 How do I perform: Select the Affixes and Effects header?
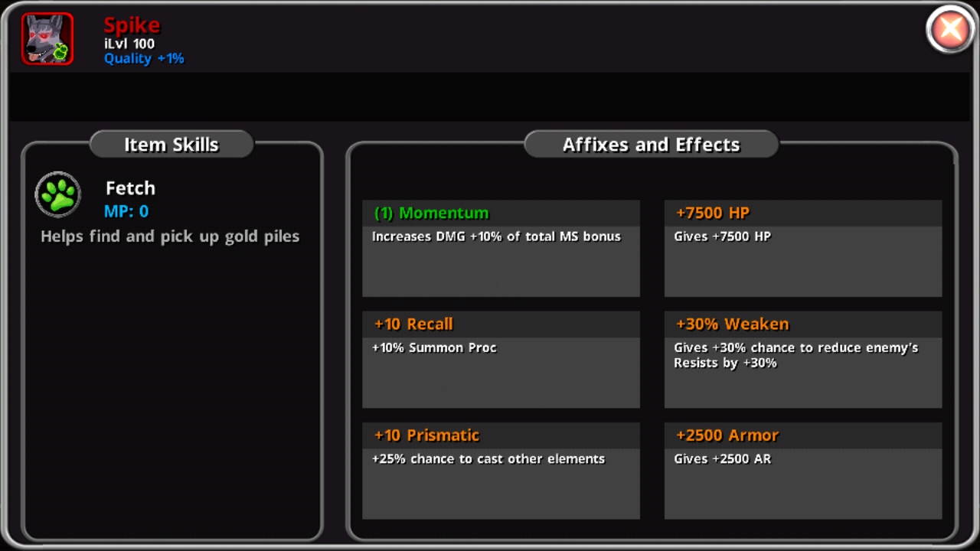point(651,145)
